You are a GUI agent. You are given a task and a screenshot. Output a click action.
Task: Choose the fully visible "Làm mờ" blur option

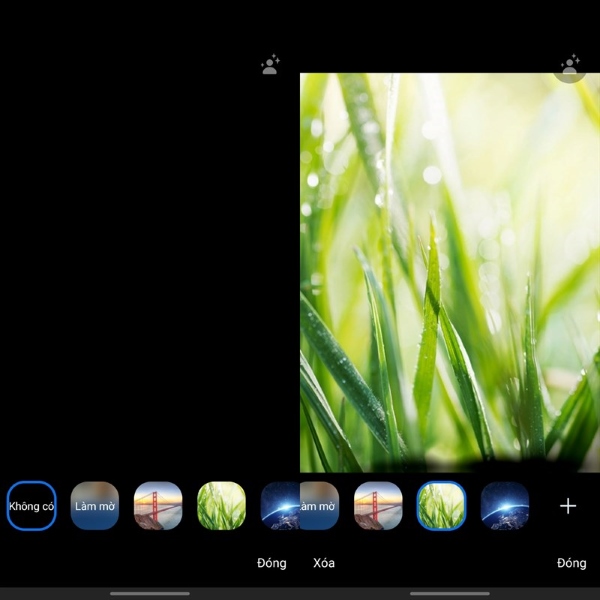[x=95, y=506]
